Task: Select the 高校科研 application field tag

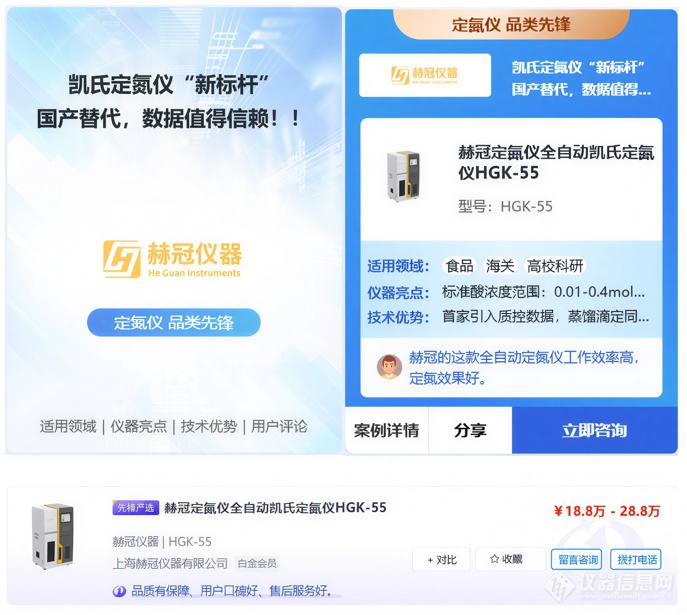Action: 555,265
